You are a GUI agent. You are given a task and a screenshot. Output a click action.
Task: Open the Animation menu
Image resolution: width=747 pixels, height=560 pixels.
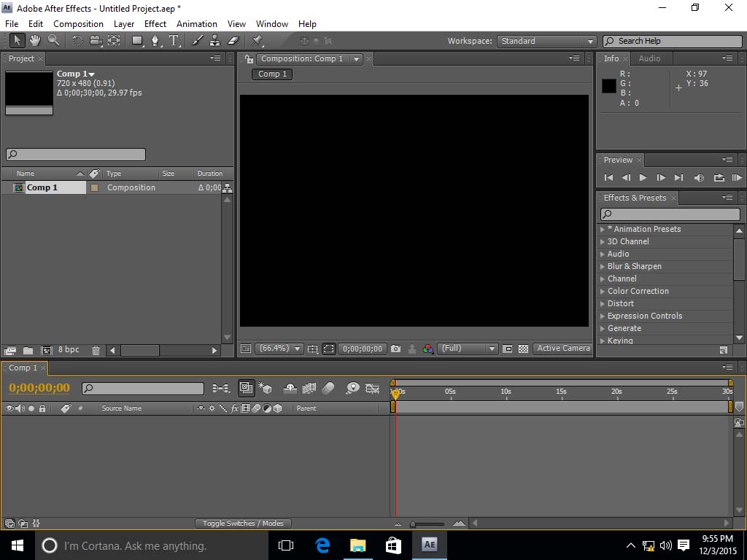[x=197, y=24]
